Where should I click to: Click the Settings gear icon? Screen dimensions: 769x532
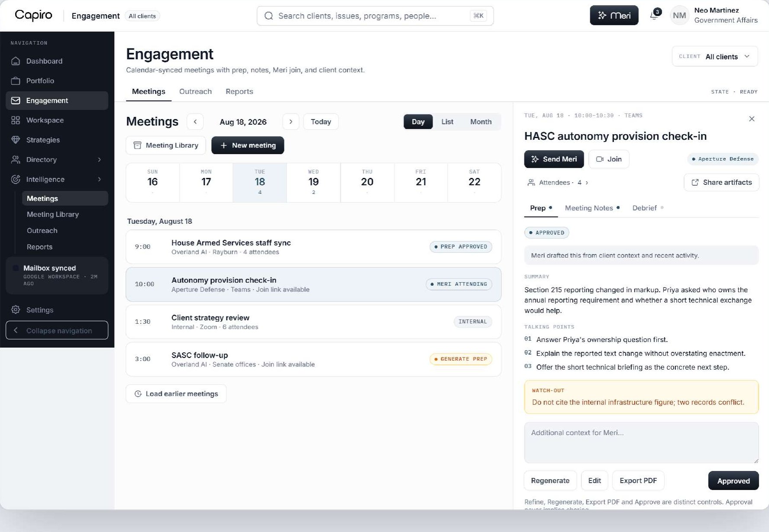click(16, 310)
